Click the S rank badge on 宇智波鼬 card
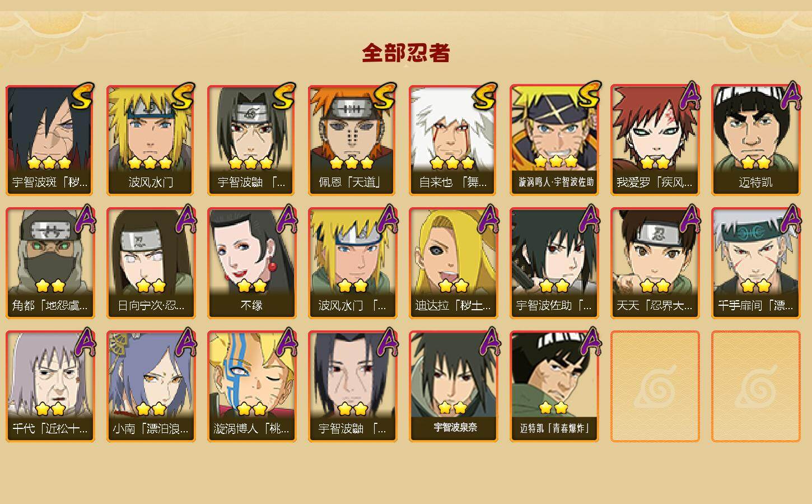 (284, 96)
